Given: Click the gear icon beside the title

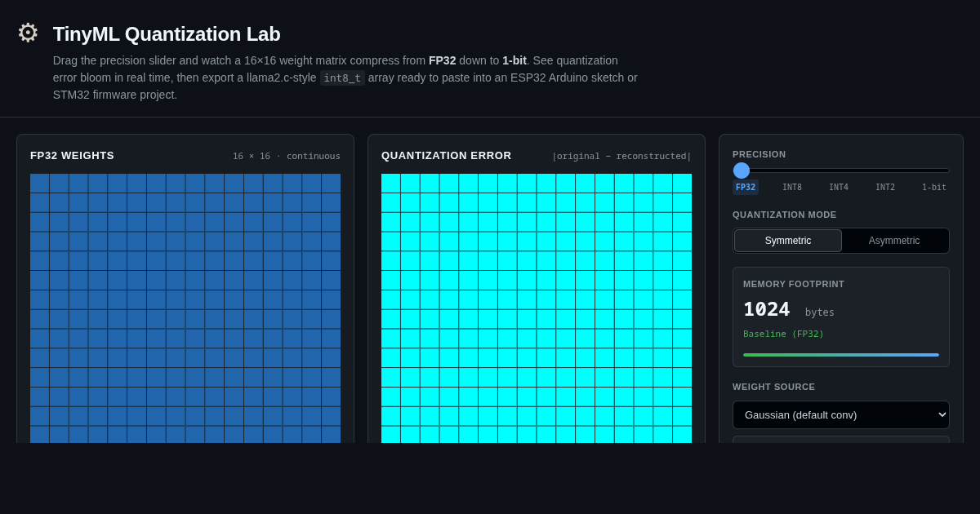Looking at the screenshot, I should click(28, 33).
